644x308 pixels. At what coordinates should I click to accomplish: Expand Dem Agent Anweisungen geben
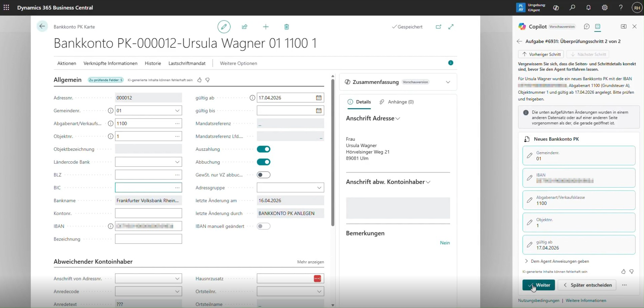click(x=557, y=261)
